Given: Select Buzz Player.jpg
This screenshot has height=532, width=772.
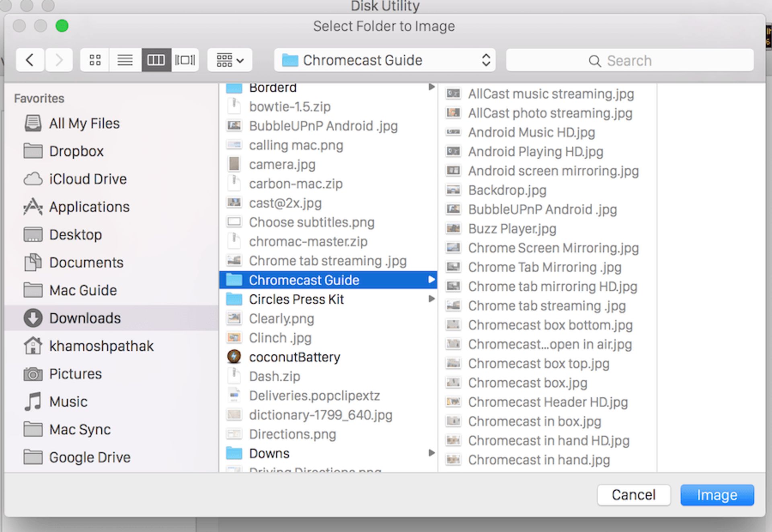Looking at the screenshot, I should click(x=547, y=229).
